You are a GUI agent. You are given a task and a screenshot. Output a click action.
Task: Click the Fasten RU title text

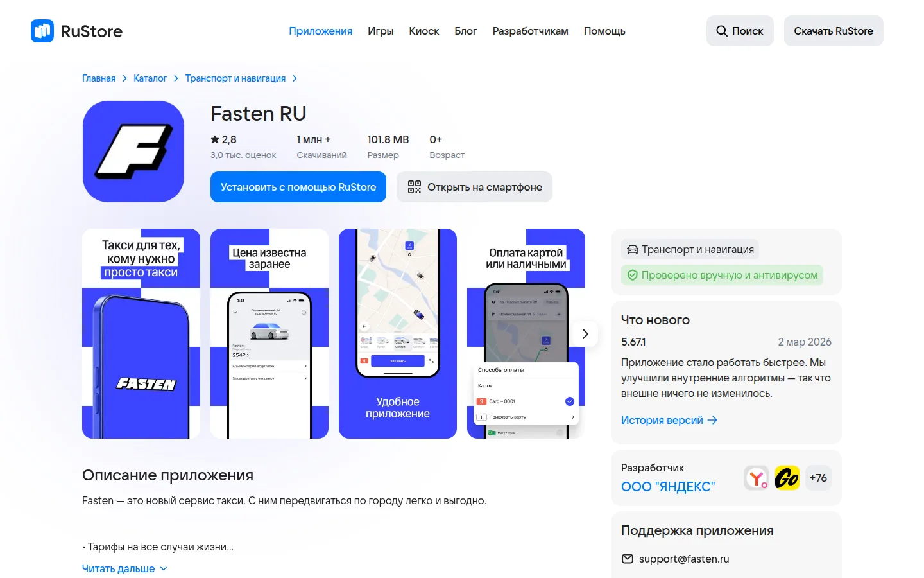258,114
